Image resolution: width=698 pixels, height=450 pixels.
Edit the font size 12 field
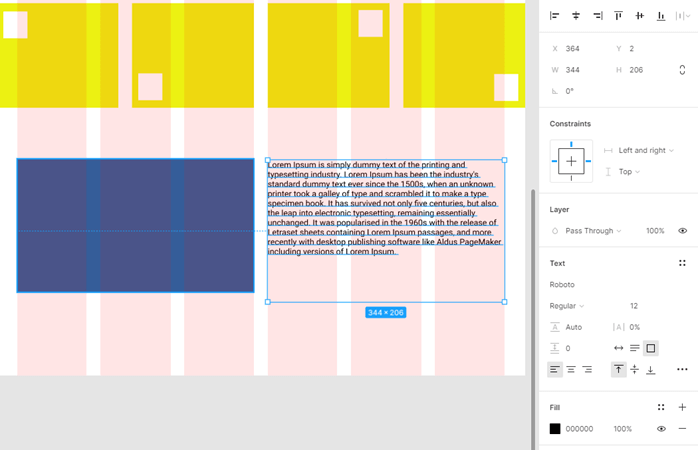click(634, 306)
